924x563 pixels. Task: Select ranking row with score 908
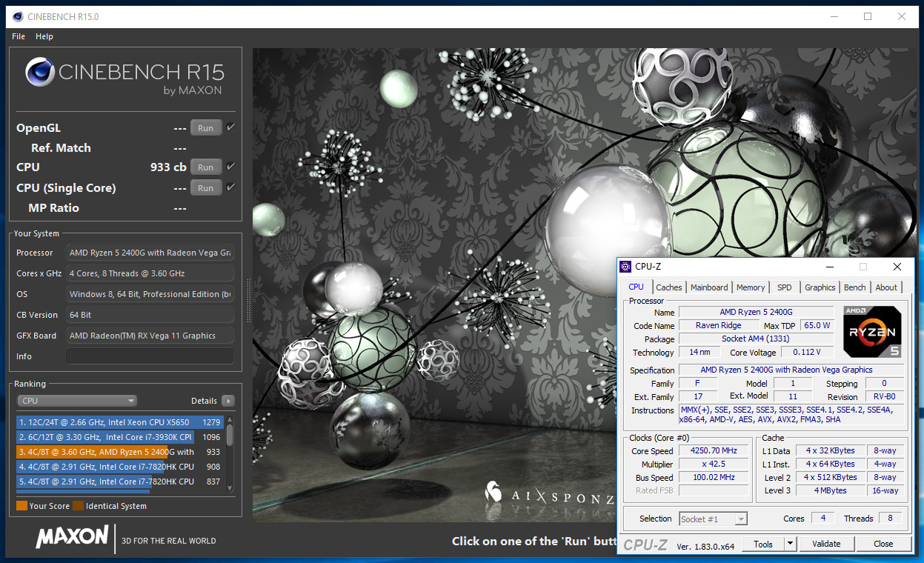(x=120, y=467)
